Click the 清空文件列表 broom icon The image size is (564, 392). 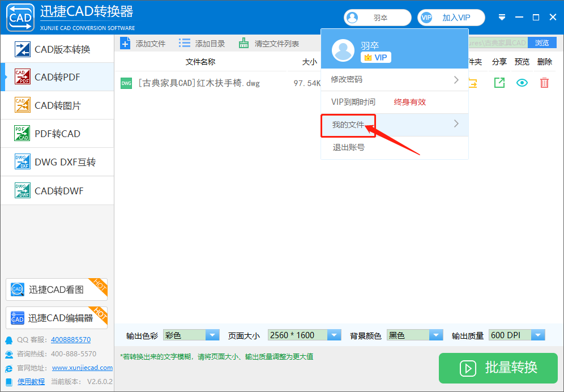point(244,43)
